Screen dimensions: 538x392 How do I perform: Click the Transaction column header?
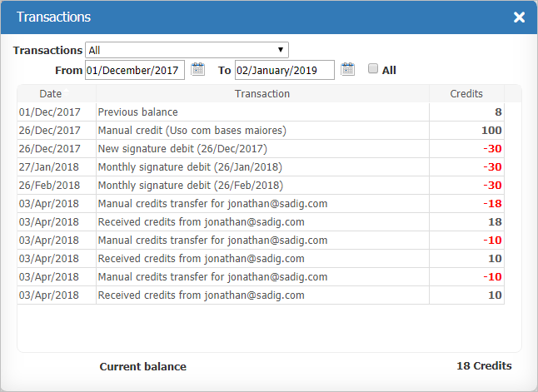(x=262, y=93)
